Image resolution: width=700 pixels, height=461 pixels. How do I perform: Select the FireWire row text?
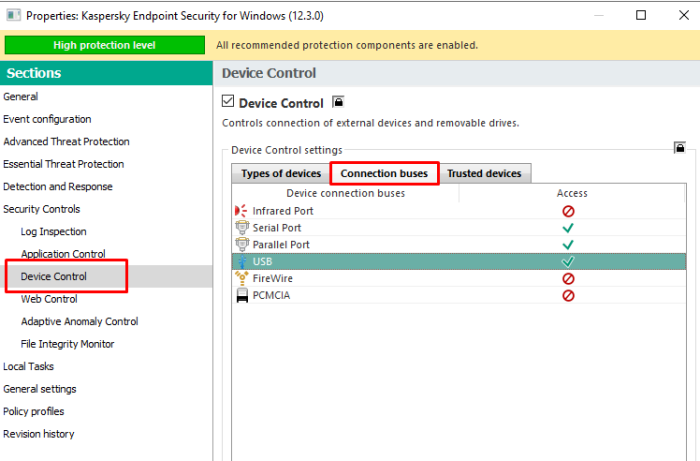pyautogui.click(x=273, y=278)
